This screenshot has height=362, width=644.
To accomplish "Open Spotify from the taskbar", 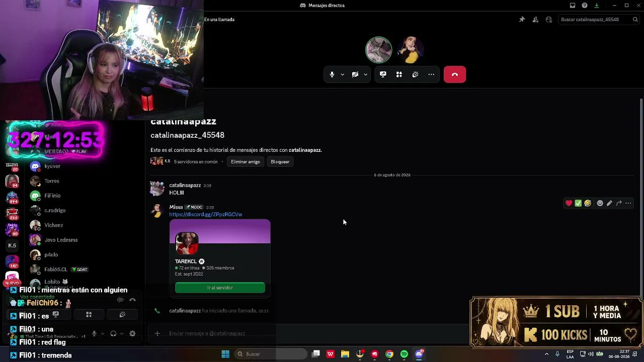I will pyautogui.click(x=404, y=354).
